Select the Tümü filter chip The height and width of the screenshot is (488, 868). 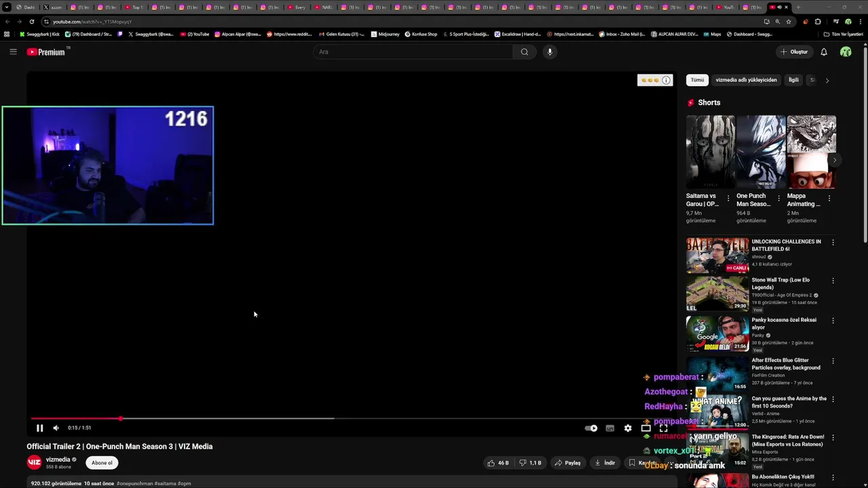pyautogui.click(x=697, y=80)
